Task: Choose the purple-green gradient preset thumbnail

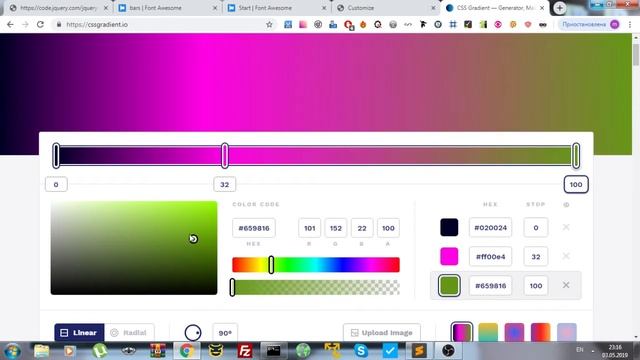Action: pyautogui.click(x=462, y=333)
